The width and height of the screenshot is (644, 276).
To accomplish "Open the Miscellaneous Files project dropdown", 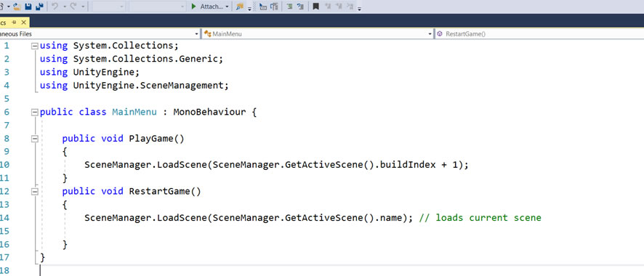I will pyautogui.click(x=100, y=34).
